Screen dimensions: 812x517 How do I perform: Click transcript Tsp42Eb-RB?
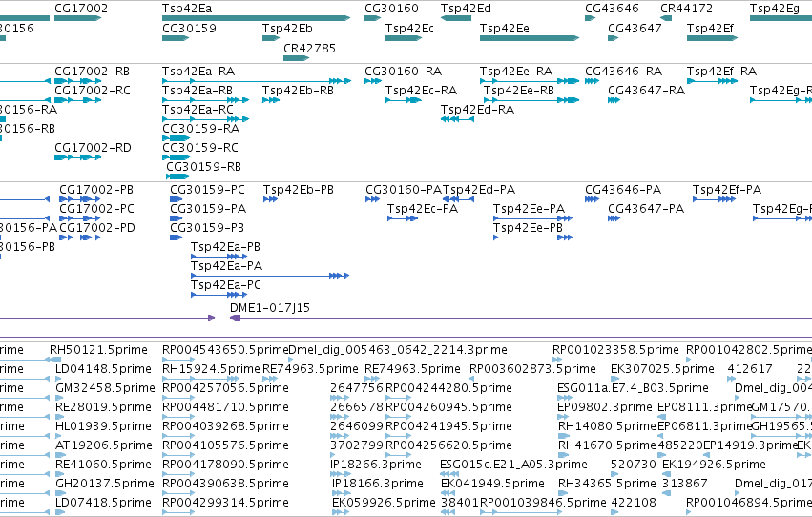(x=298, y=90)
